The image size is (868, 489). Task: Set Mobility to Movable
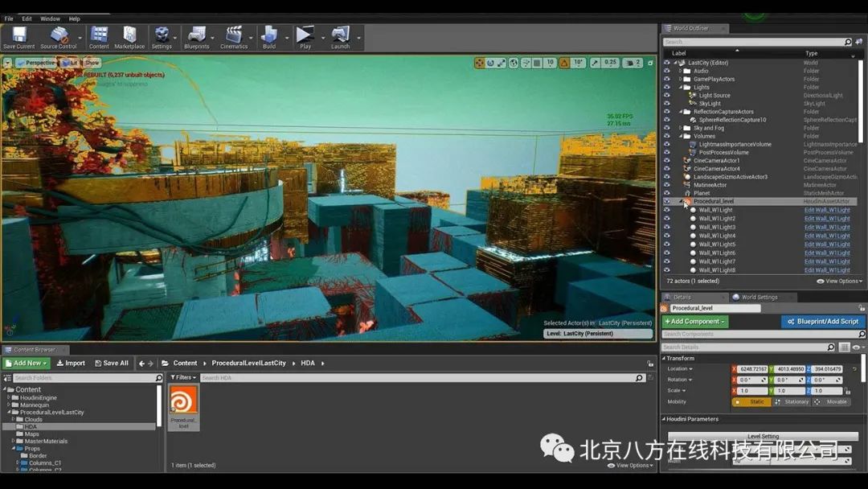pos(831,402)
